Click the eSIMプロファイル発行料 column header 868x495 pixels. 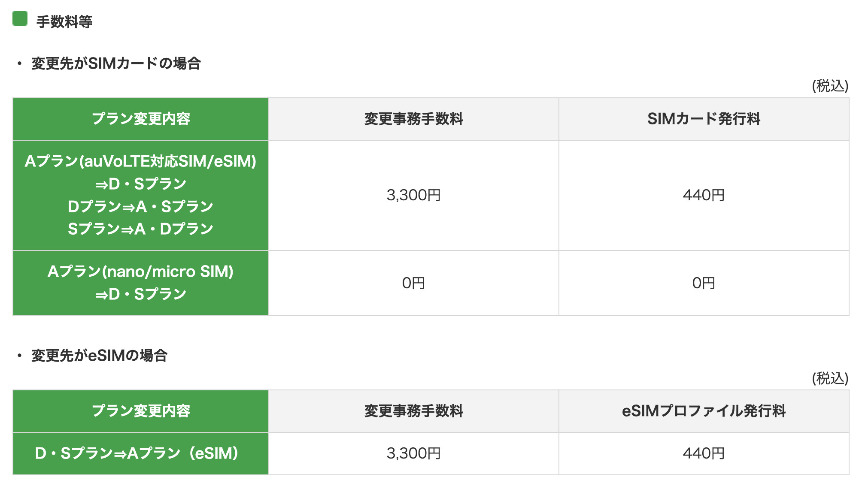click(x=704, y=411)
